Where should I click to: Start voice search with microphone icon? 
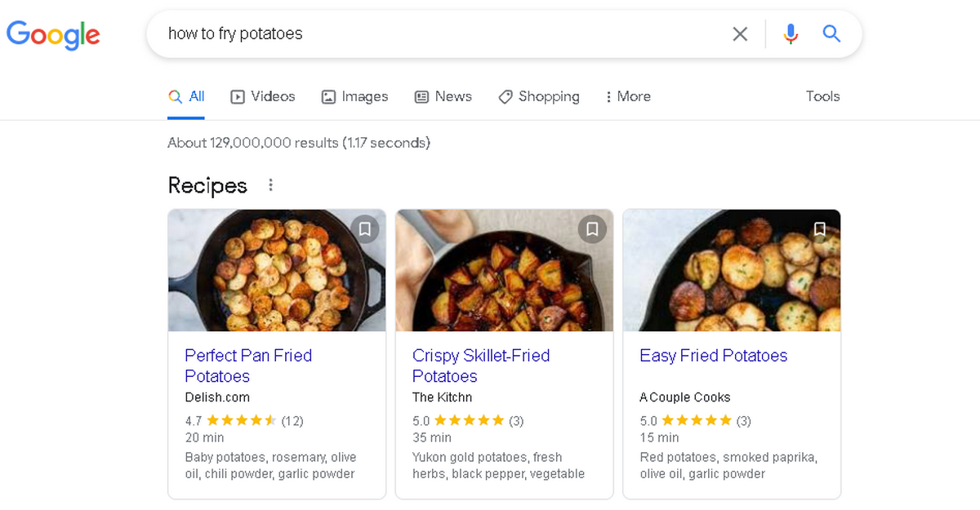point(790,33)
